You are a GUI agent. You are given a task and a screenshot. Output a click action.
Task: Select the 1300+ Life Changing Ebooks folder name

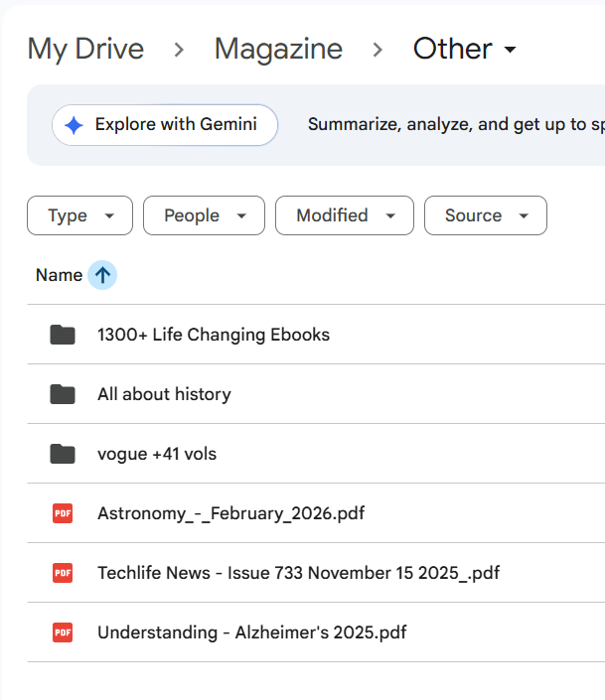pyautogui.click(x=214, y=335)
